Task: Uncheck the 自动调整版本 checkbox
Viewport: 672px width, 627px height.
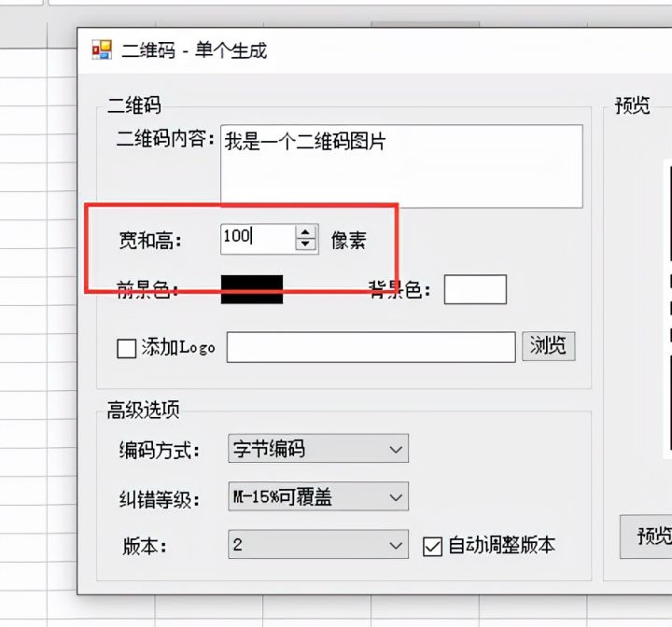Action: [x=432, y=547]
